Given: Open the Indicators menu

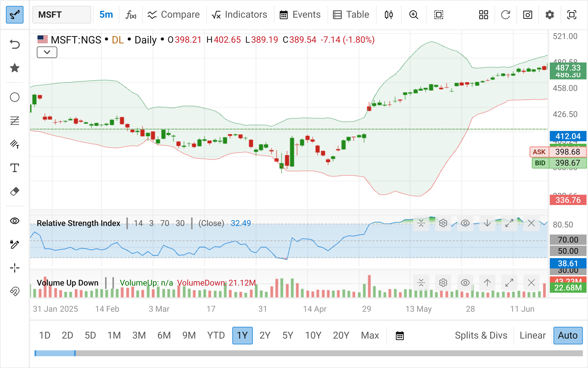Looking at the screenshot, I should click(x=239, y=15).
